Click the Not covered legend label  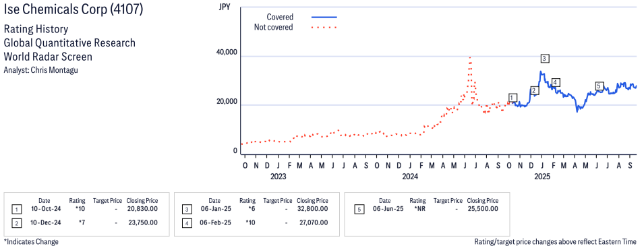point(274,28)
